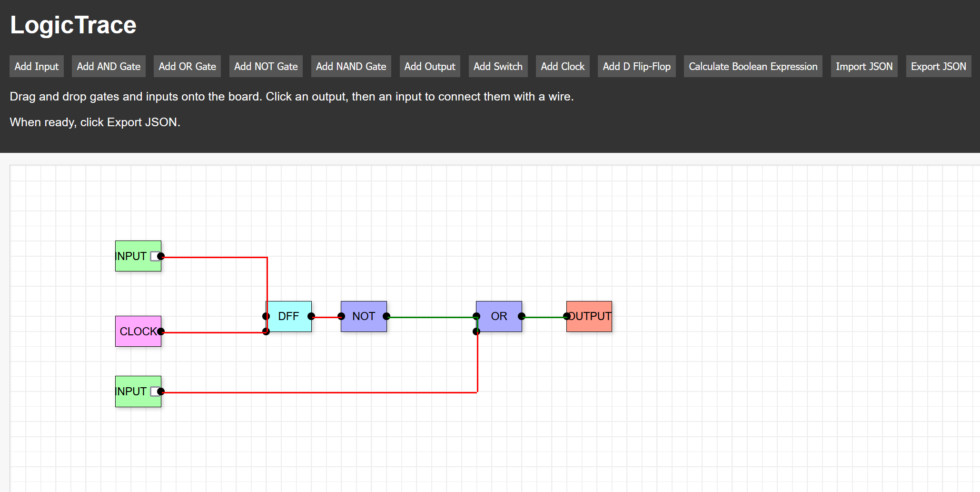Add a switch component
980x492 pixels.
coord(498,66)
